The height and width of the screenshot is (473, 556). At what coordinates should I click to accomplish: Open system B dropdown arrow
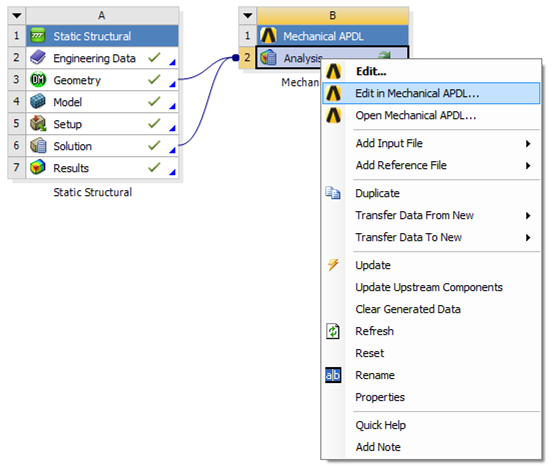point(248,16)
